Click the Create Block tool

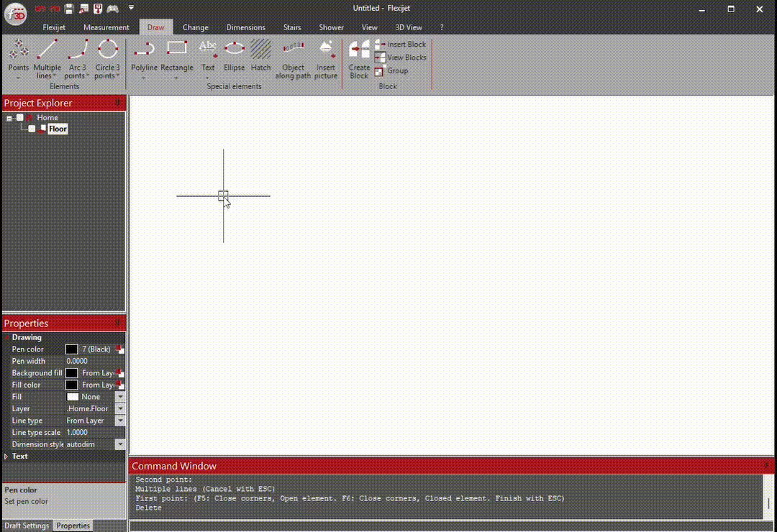(359, 60)
